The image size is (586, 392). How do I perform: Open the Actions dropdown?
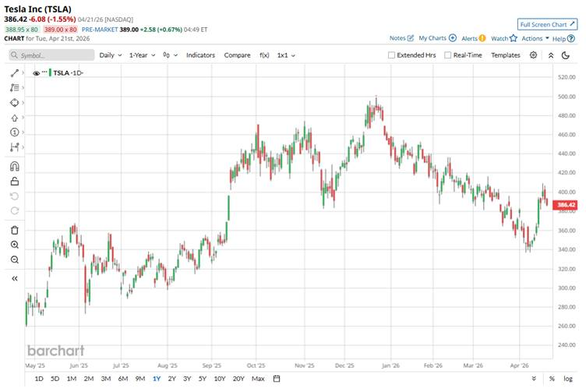point(535,38)
